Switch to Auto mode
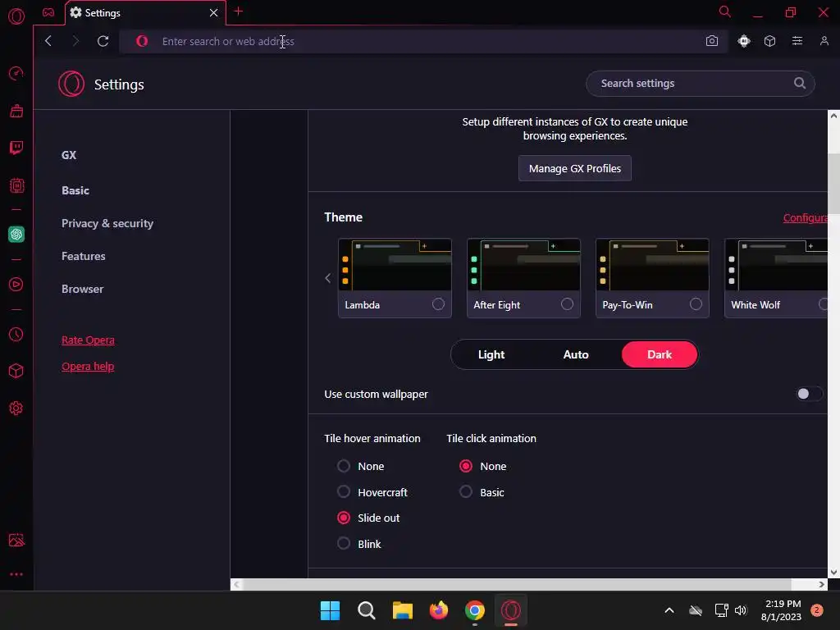Image resolution: width=840 pixels, height=630 pixels. click(576, 354)
